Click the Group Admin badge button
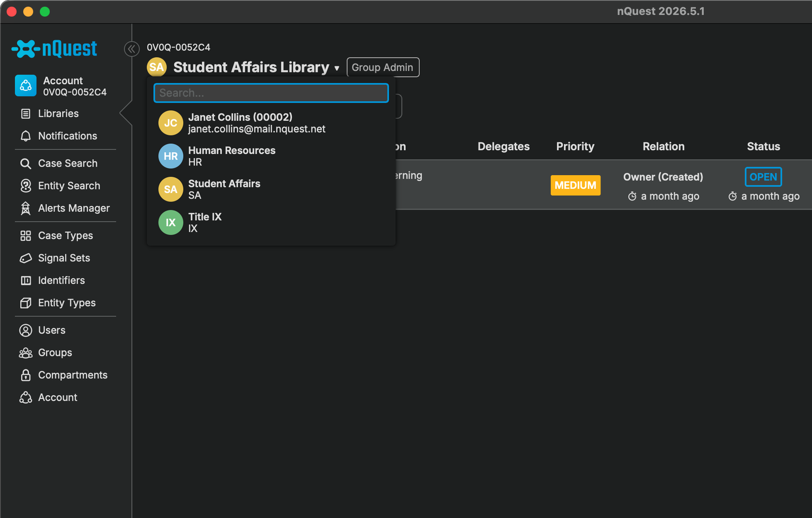812x518 pixels. tap(383, 67)
